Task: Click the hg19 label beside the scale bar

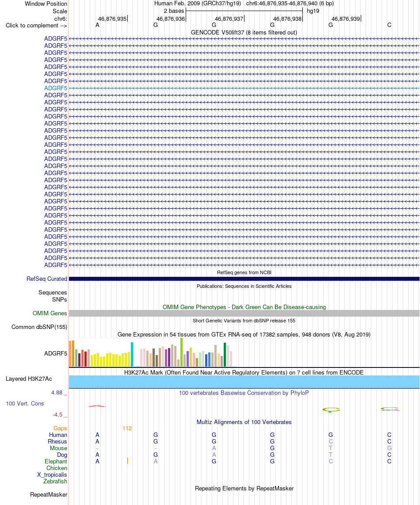Action: [x=313, y=11]
